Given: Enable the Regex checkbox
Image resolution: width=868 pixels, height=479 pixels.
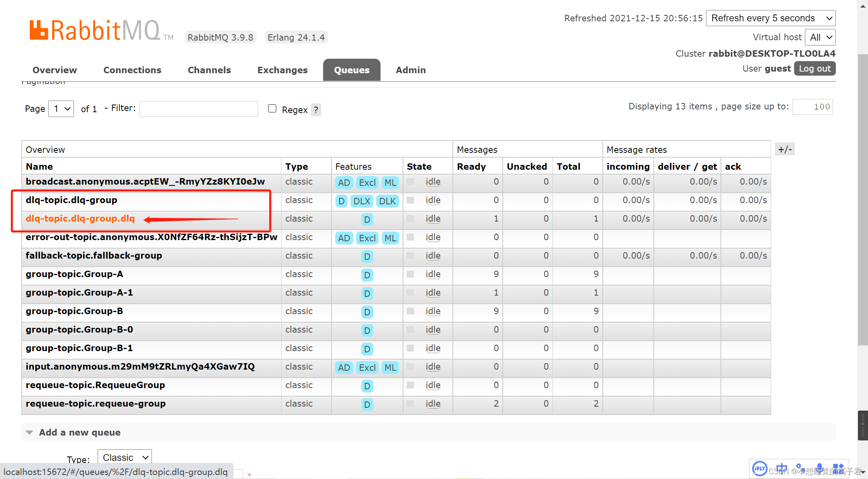Looking at the screenshot, I should (x=272, y=109).
